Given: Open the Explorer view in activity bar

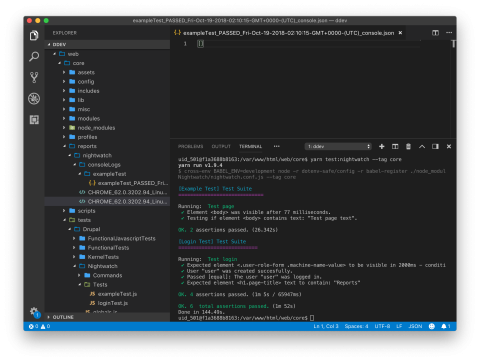Looking at the screenshot, I should point(34,35).
